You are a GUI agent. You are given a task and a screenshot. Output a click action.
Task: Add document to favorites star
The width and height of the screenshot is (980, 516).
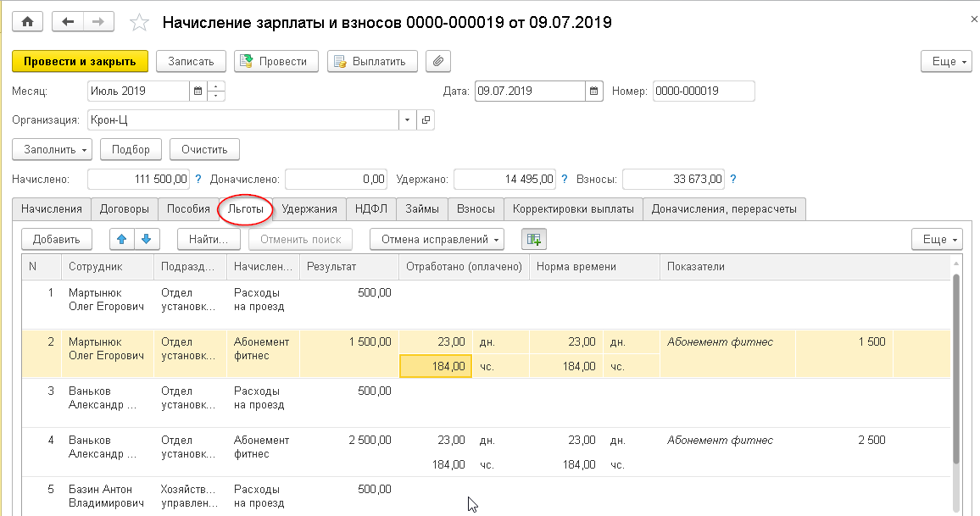coord(139,23)
